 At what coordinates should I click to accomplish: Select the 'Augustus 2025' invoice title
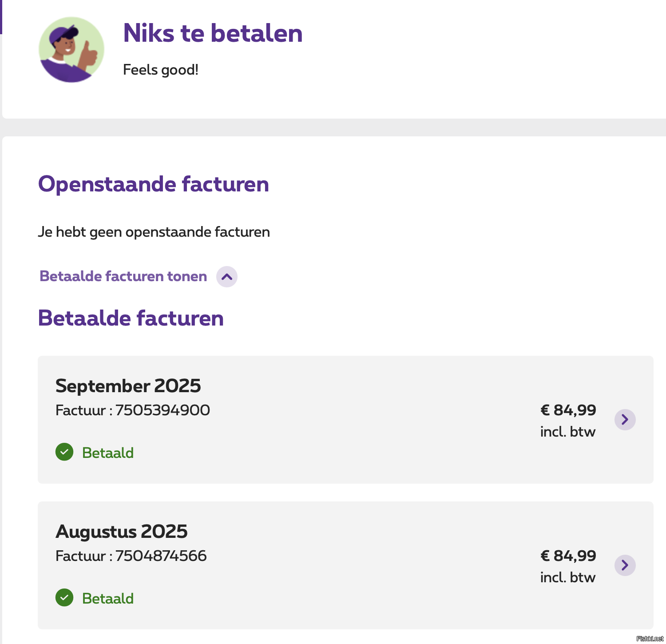click(121, 531)
